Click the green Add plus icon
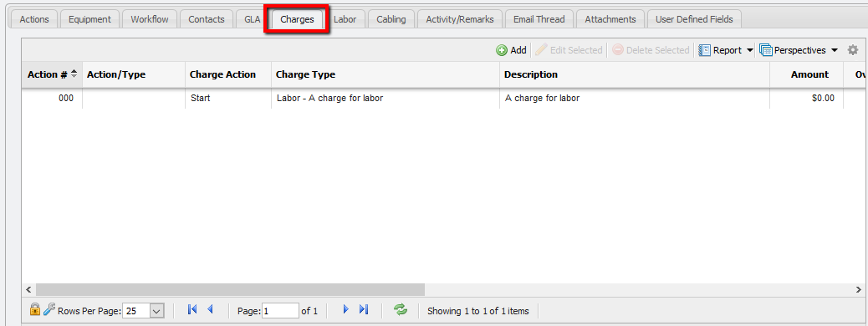This screenshot has height=326, width=868. 502,50
